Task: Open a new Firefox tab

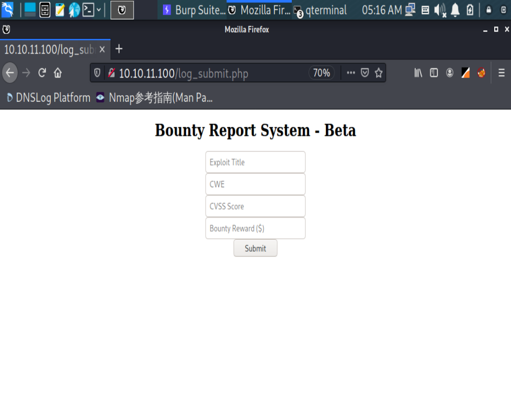Action: [119, 49]
